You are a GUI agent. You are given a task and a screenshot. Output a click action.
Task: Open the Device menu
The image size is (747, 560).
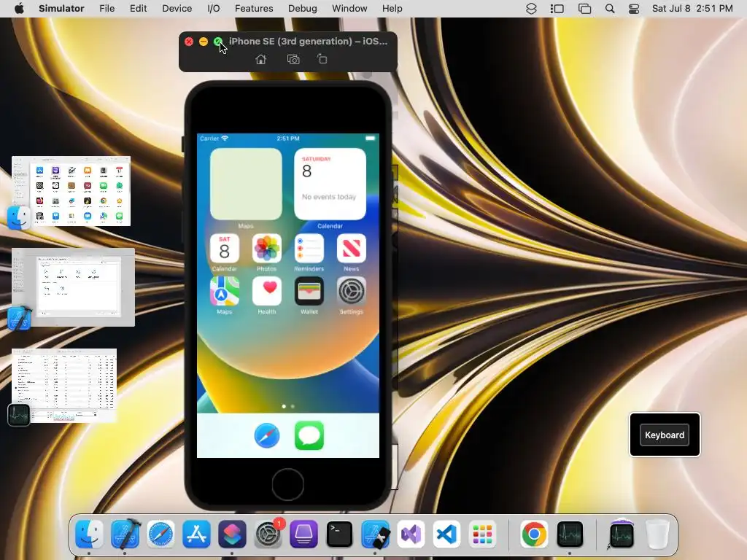pos(177,9)
